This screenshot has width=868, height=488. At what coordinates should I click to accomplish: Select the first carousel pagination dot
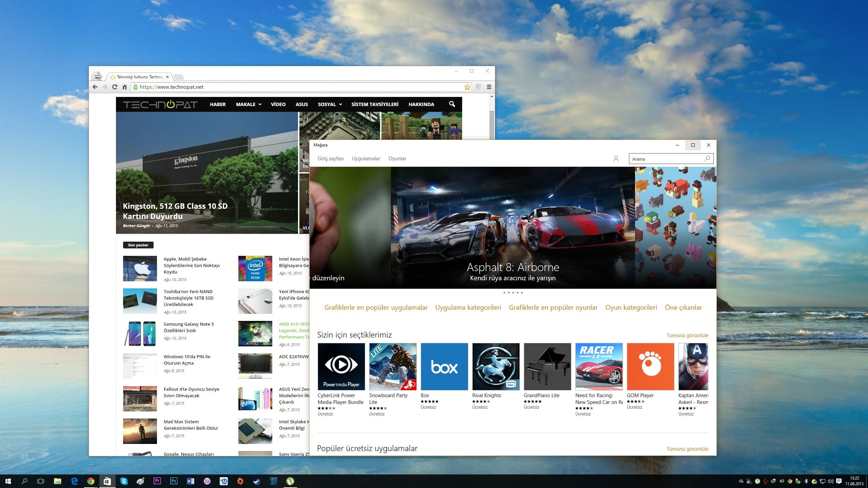pos(504,292)
